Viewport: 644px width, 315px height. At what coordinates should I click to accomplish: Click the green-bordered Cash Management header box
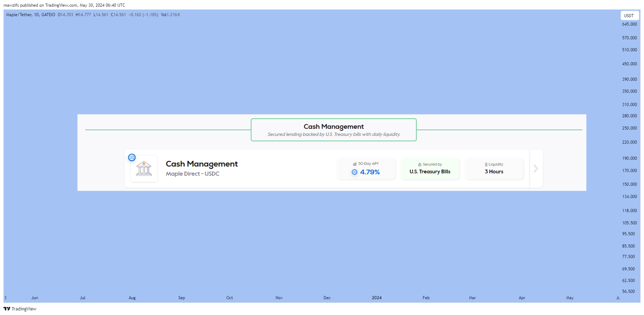[x=334, y=130]
